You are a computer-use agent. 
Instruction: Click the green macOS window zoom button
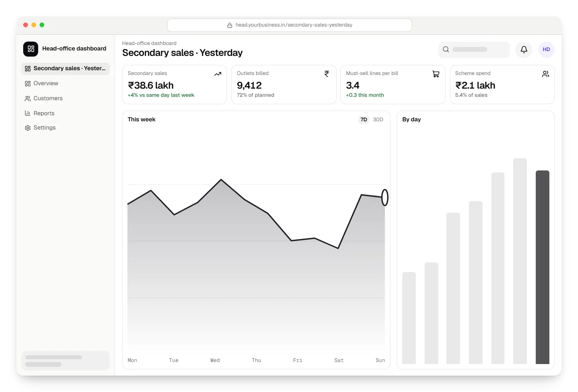click(x=42, y=25)
